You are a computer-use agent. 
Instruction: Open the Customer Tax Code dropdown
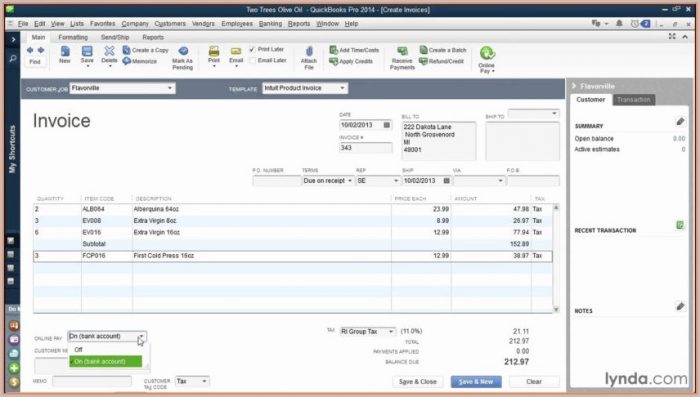point(204,381)
